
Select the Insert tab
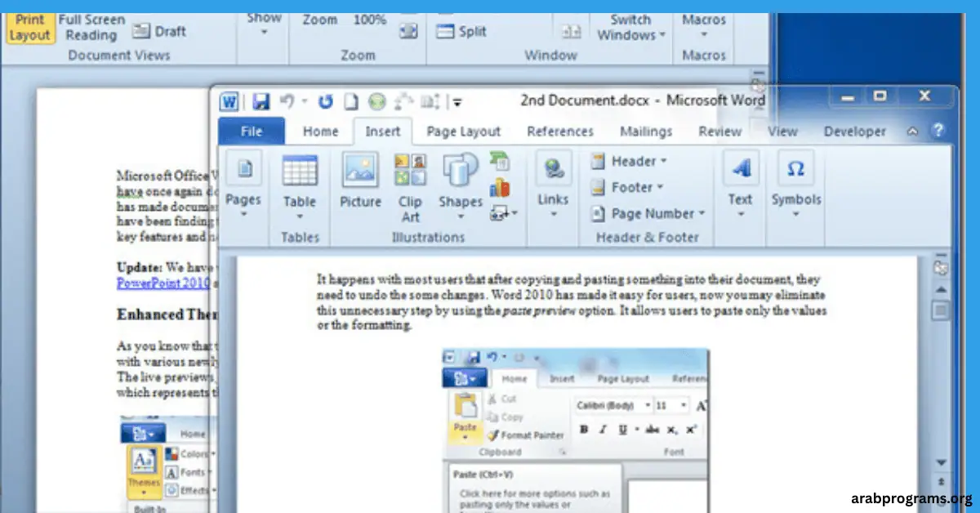(x=383, y=131)
